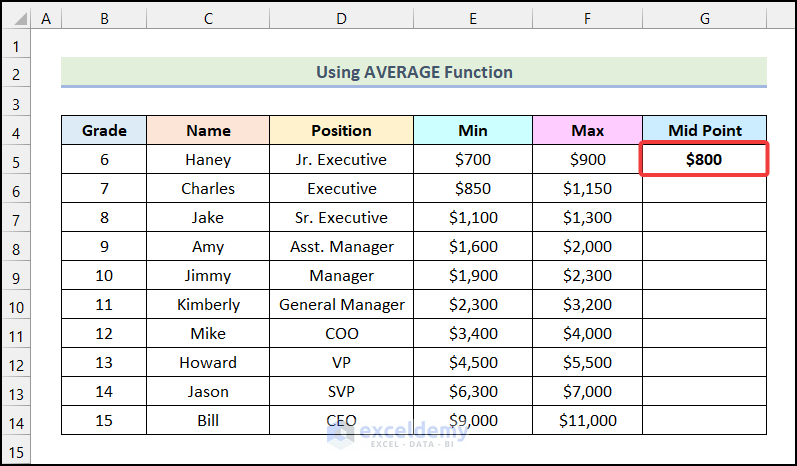The width and height of the screenshot is (797, 466).
Task: Select row 5 header
Action: (x=16, y=159)
